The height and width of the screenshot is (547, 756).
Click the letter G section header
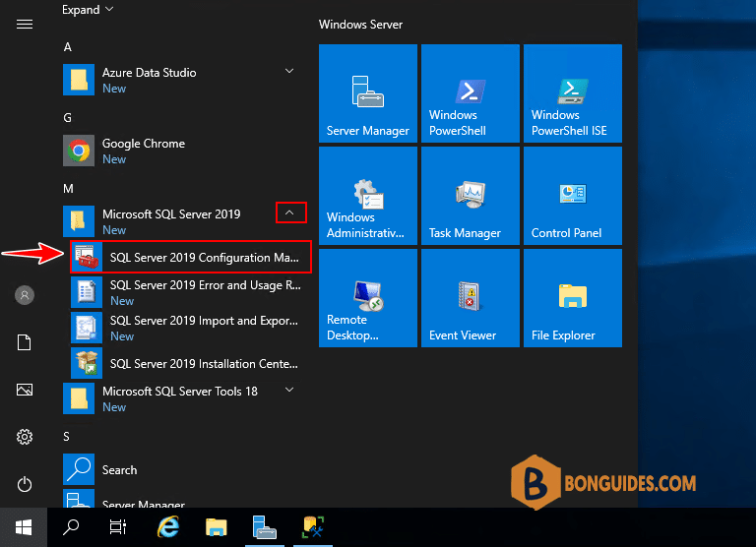(x=68, y=118)
